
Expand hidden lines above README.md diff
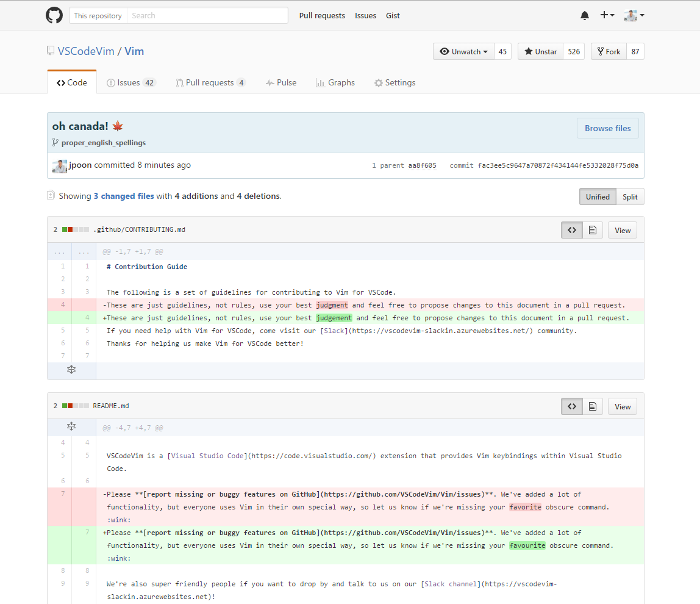[x=71, y=427]
